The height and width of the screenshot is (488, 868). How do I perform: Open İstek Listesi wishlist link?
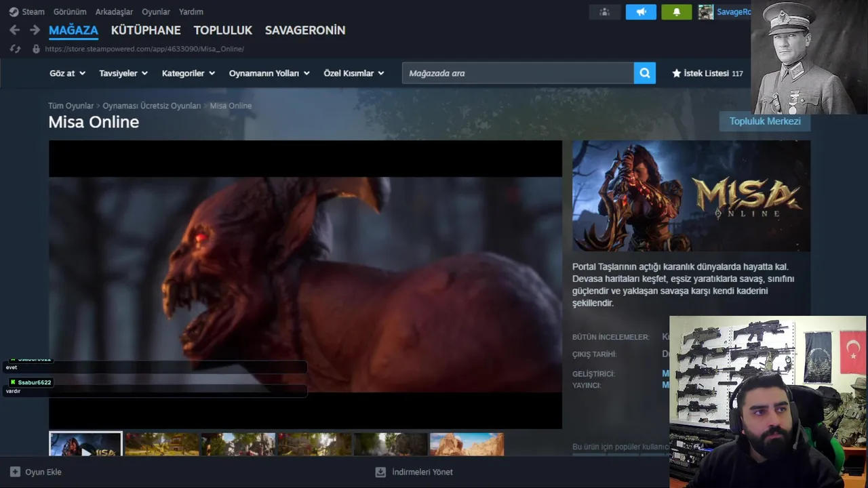(707, 73)
